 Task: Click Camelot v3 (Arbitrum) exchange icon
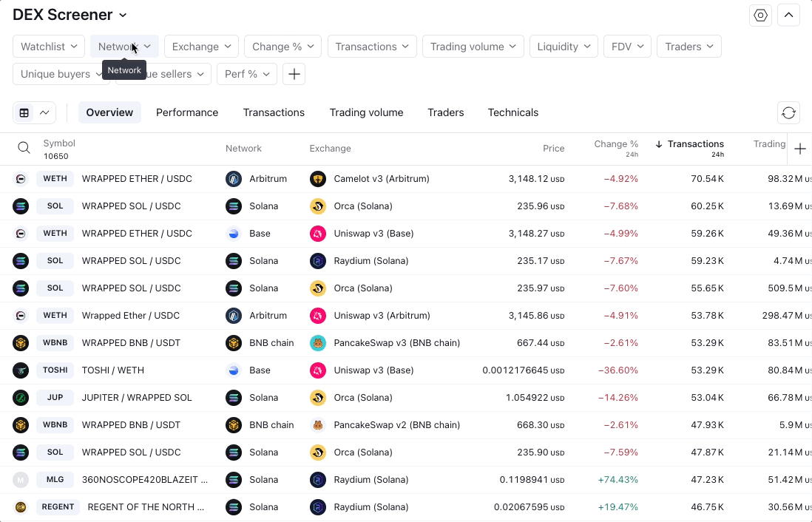[x=317, y=179]
